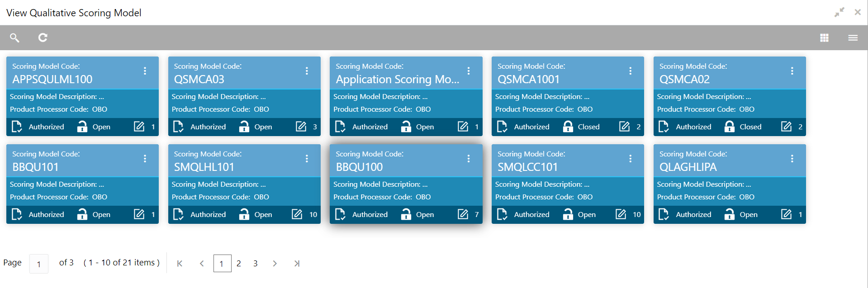Jump to last page of results
The image size is (868, 288).
click(x=297, y=264)
